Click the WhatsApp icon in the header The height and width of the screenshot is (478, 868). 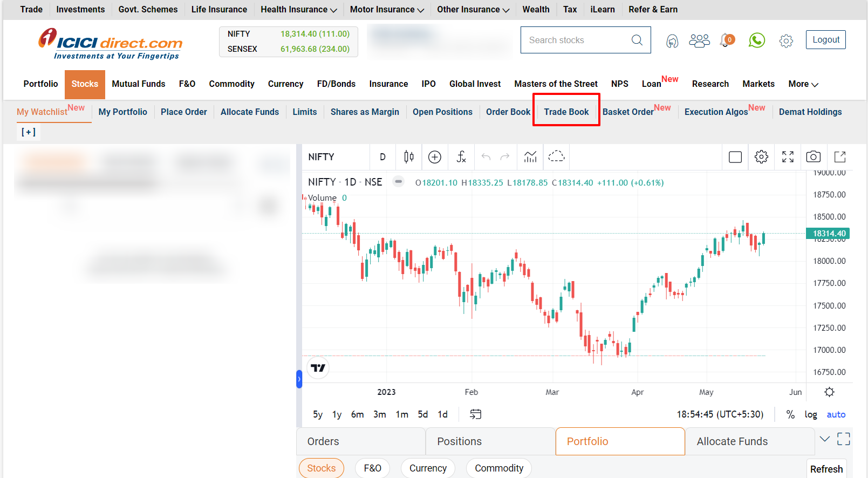point(757,40)
